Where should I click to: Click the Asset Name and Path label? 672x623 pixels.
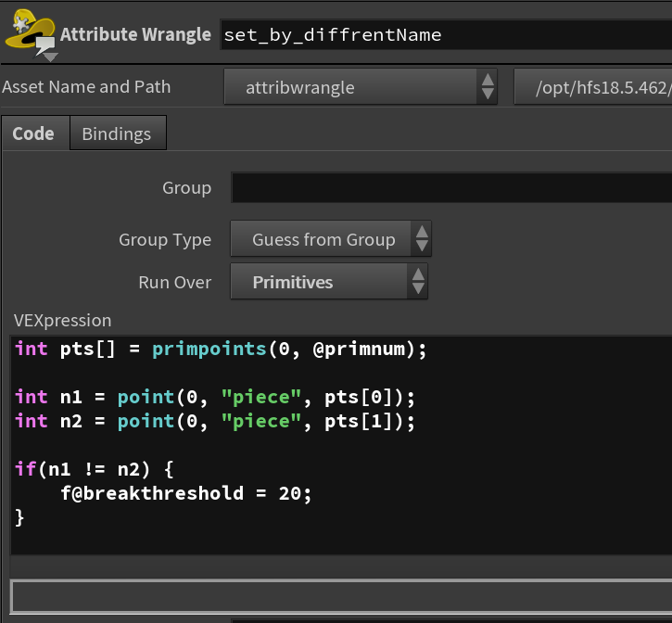tap(86, 86)
